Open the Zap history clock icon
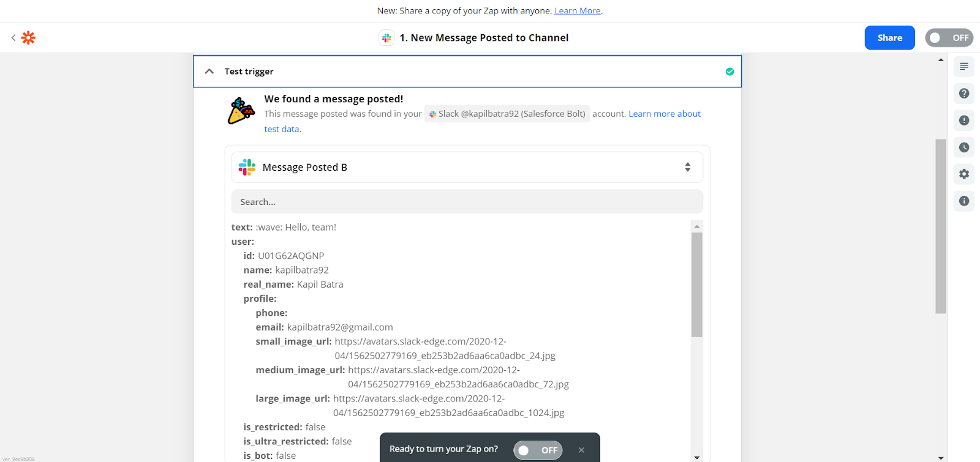 click(964, 147)
